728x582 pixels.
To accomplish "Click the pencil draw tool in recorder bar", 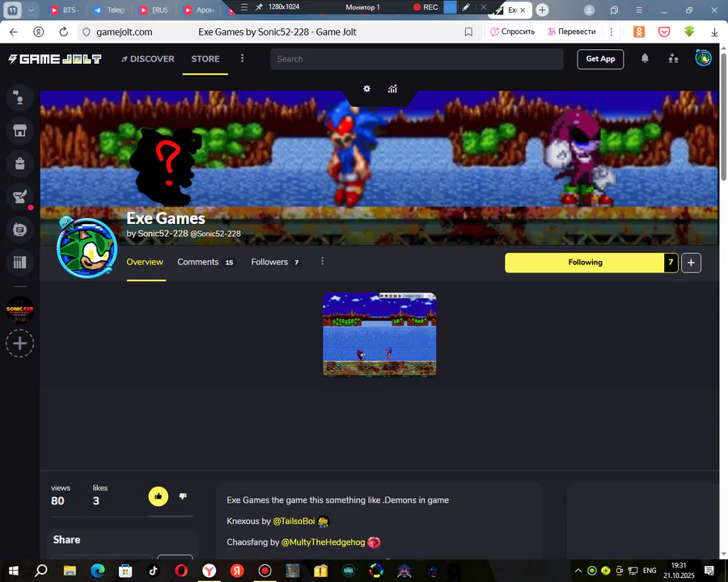I will click(x=466, y=7).
